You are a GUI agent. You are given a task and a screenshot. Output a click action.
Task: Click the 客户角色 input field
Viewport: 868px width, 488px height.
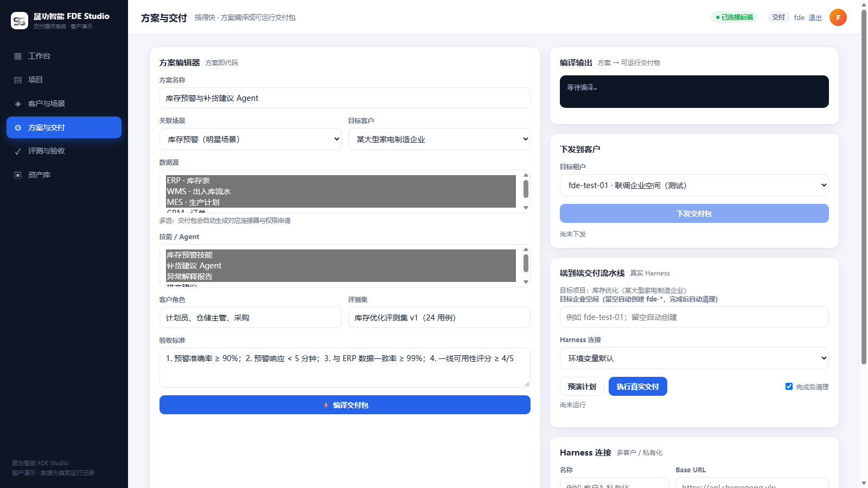click(x=251, y=318)
